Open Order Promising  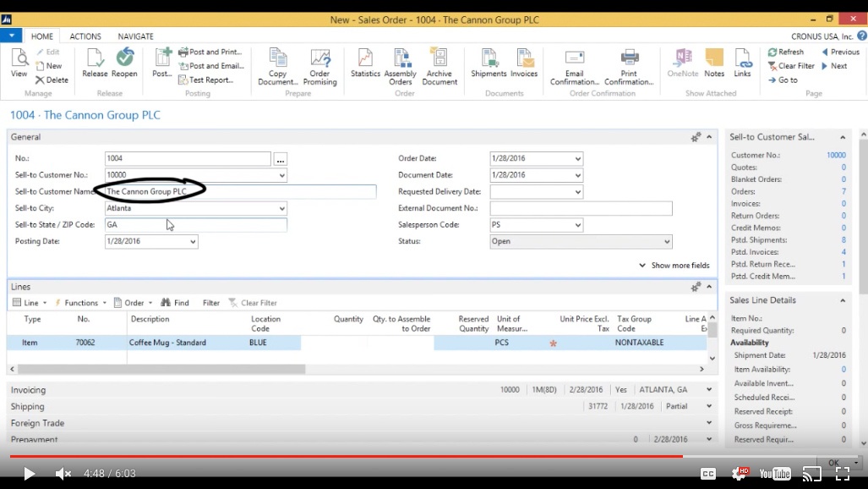[320, 67]
